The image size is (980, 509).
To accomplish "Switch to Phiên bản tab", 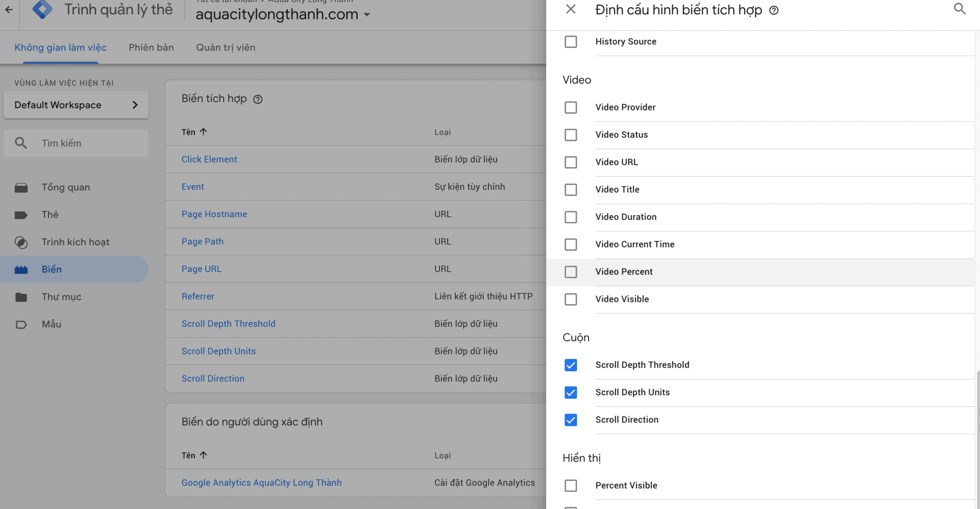I will [151, 47].
